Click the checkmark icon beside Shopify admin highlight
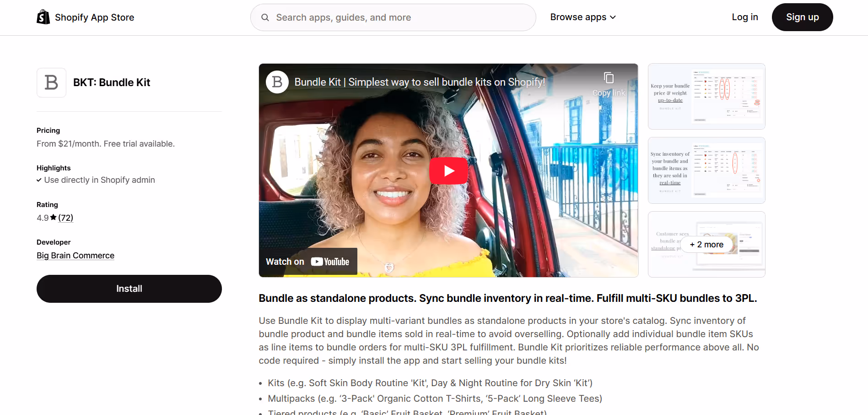 39,180
